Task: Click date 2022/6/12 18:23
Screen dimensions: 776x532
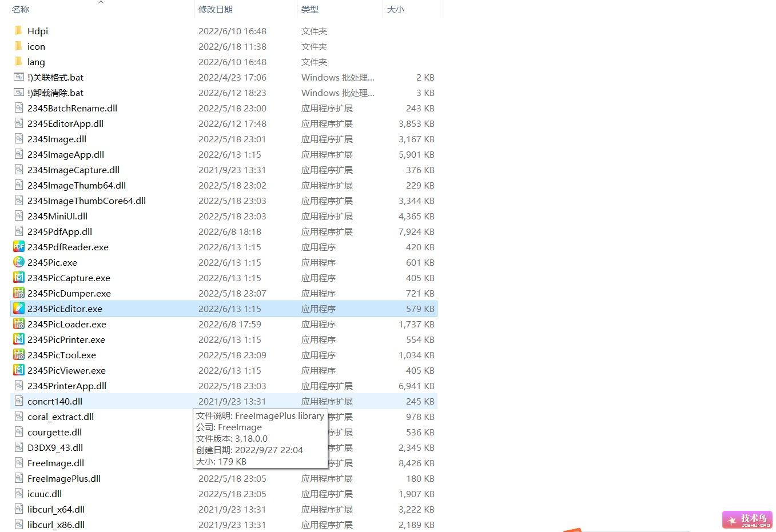Action: [232, 93]
